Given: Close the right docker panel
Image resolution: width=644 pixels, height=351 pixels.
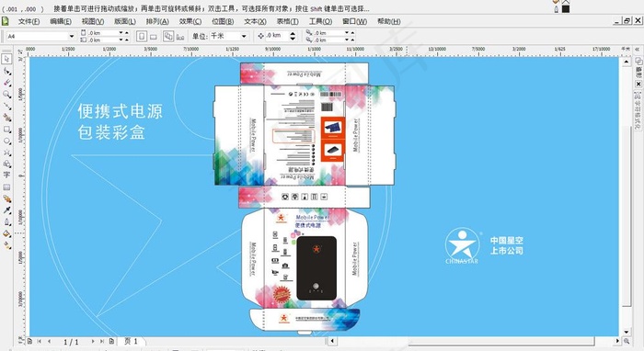Looking at the screenshot, I should coord(638,84).
